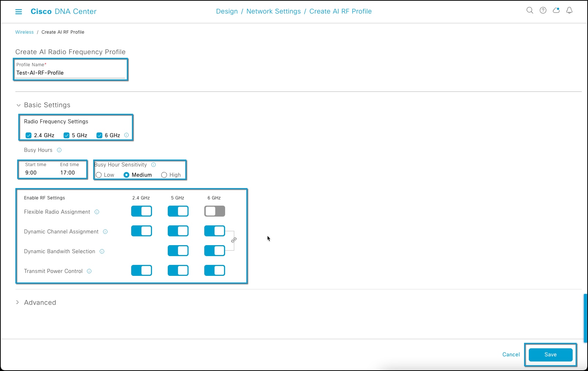Save the AI RF profile
Screen dimensions: 588x371
click(x=550, y=355)
